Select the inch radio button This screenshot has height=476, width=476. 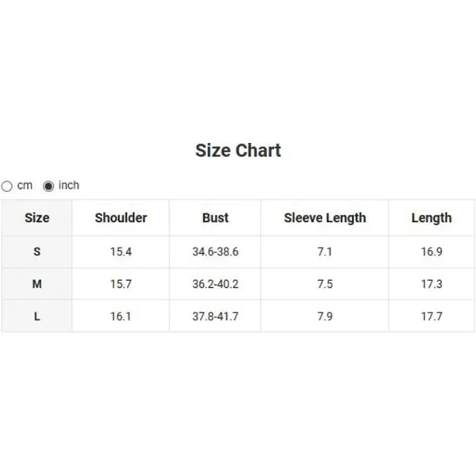48,186
